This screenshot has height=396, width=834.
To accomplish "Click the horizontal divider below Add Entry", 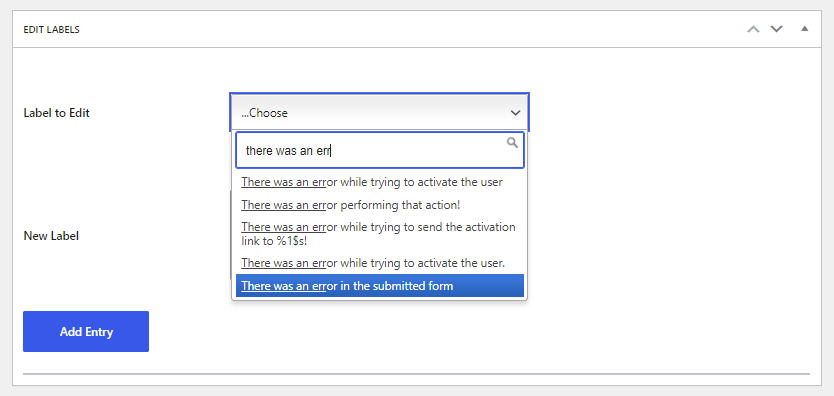I will (416, 374).
